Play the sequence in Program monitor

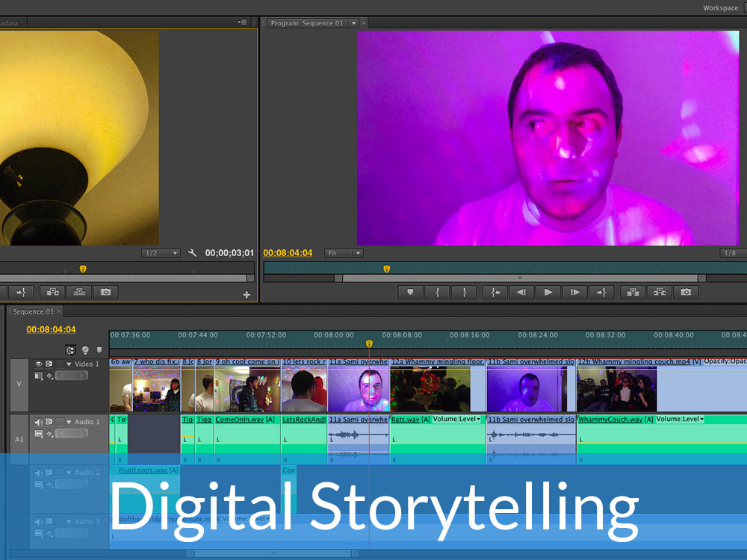pos(548,292)
